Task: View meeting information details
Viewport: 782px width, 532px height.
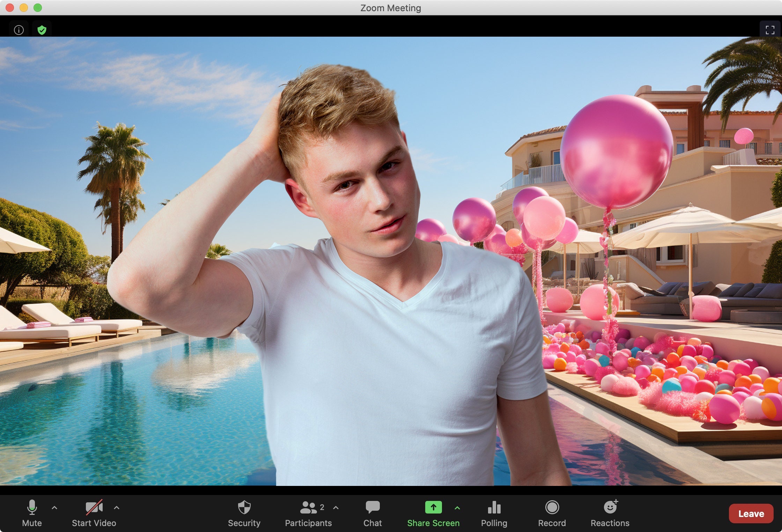Action: [19, 29]
